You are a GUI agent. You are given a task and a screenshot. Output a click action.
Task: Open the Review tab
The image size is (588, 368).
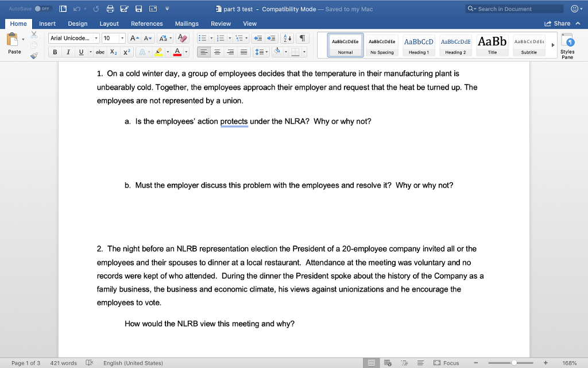click(x=221, y=24)
